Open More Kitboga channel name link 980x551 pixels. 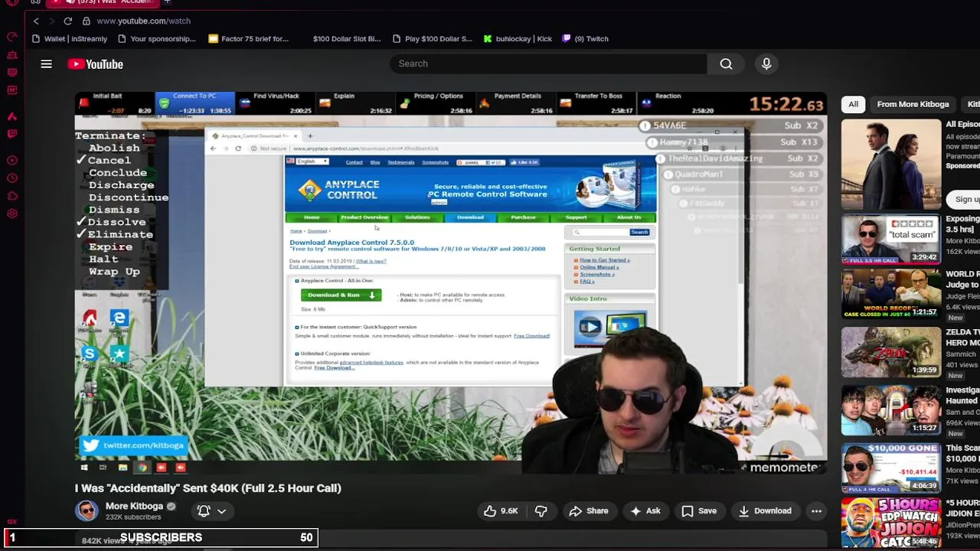134,506
